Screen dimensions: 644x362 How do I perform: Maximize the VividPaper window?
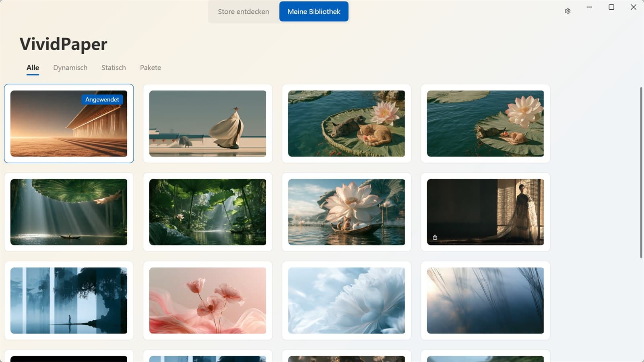(611, 7)
